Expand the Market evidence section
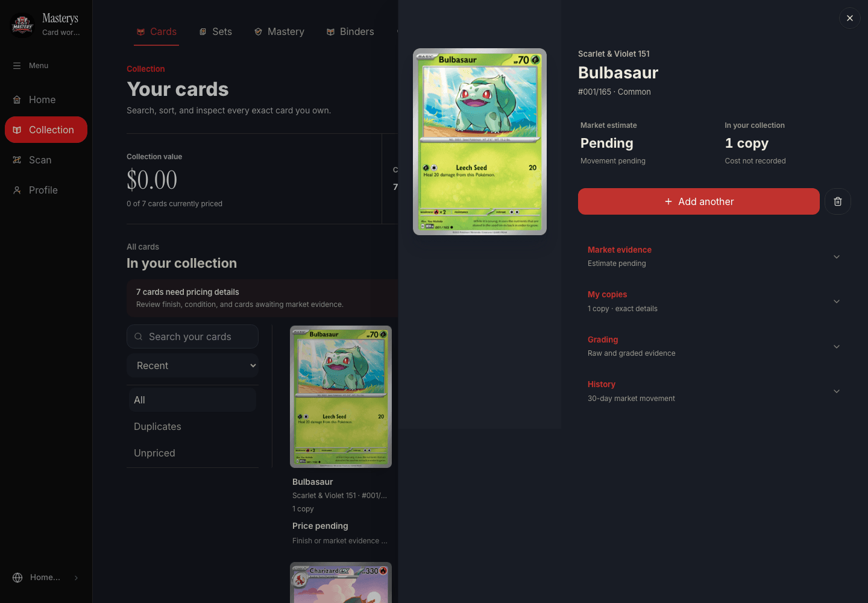 click(x=714, y=256)
